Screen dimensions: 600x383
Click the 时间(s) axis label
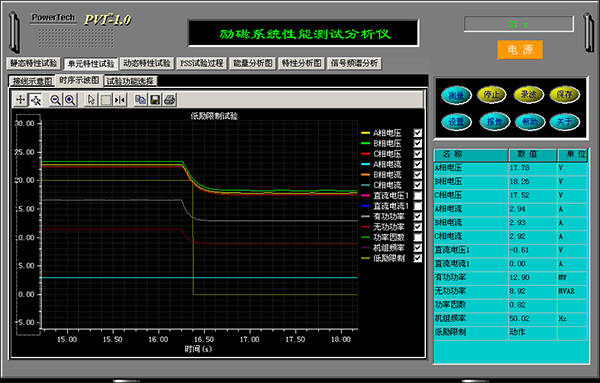coord(198,349)
